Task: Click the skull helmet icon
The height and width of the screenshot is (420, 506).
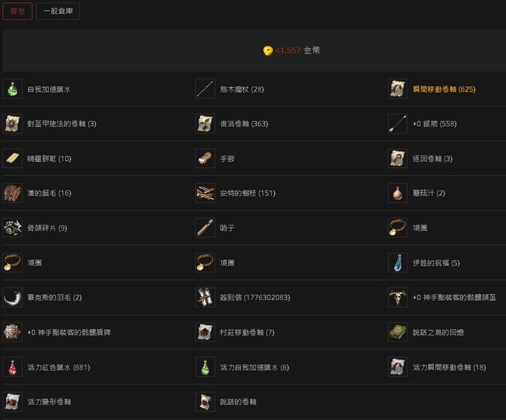Action: (x=398, y=297)
